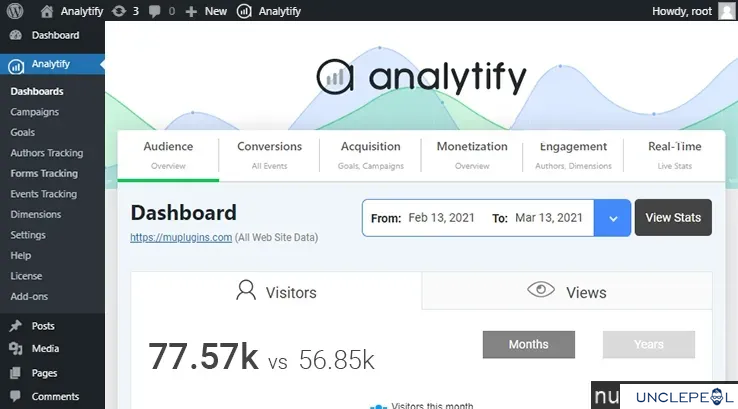Open the Real-Time Live Stats tab

(674, 155)
